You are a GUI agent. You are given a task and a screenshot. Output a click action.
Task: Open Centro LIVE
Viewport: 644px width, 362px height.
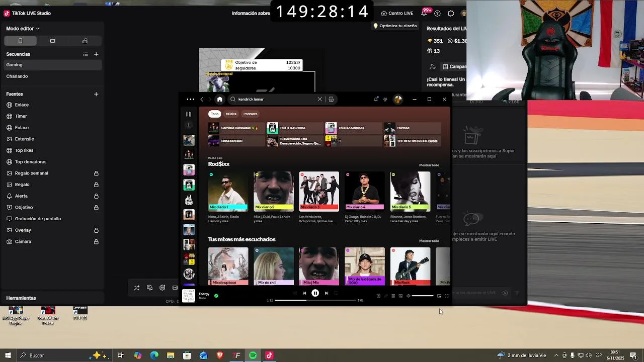[x=397, y=14]
